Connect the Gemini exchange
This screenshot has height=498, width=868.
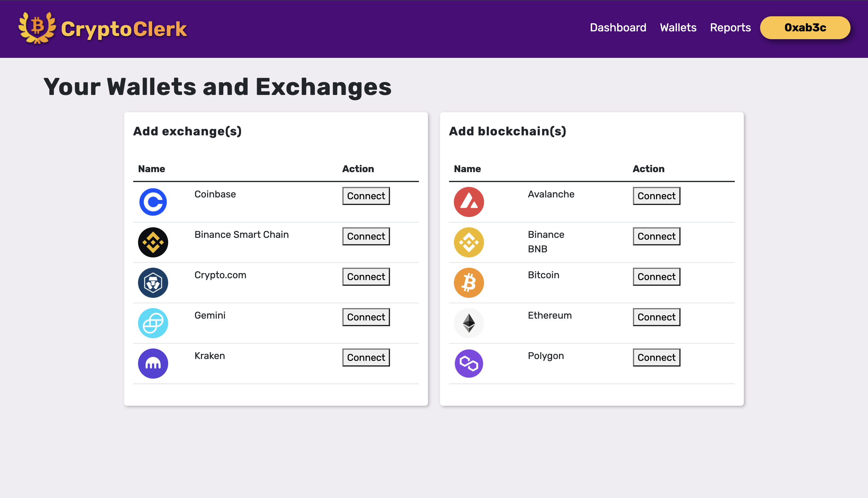coord(366,317)
